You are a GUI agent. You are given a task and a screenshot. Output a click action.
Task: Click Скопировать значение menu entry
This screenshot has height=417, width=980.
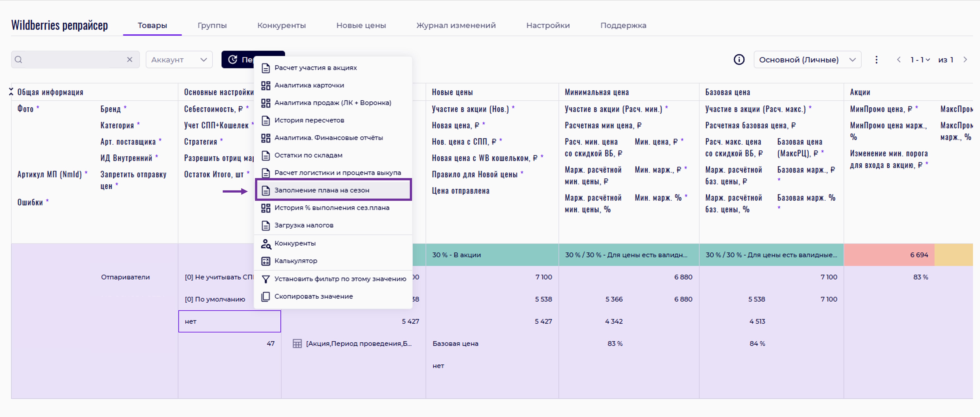(x=313, y=296)
